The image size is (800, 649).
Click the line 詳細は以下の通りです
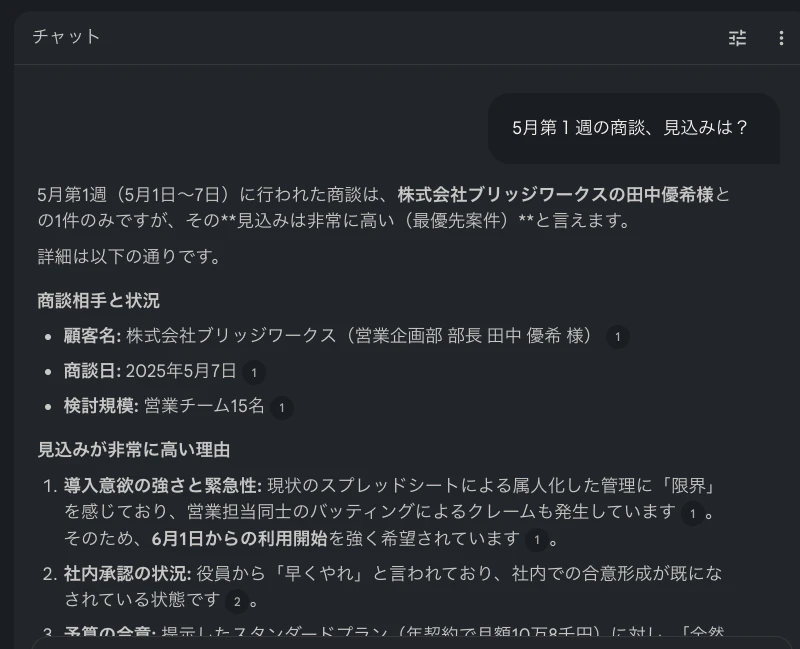(x=129, y=257)
